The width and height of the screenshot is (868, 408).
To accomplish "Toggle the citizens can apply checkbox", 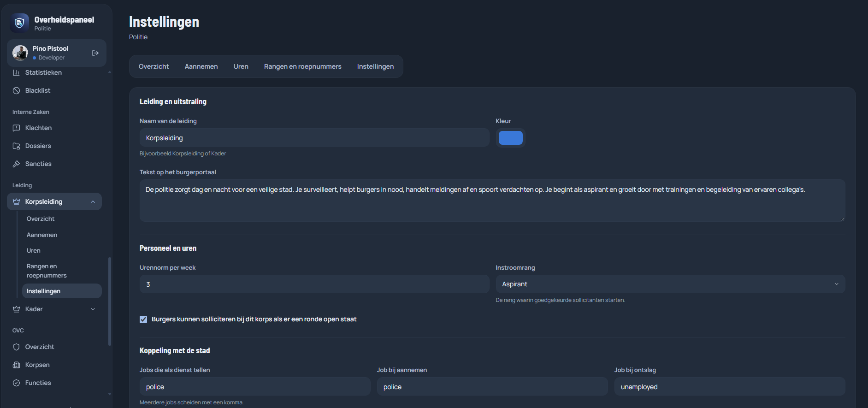I will (x=143, y=319).
